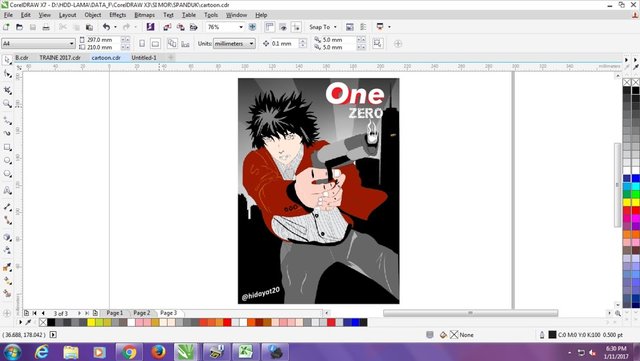The width and height of the screenshot is (640, 361).
Task: Select the Transparency tool
Action: pos(7,250)
